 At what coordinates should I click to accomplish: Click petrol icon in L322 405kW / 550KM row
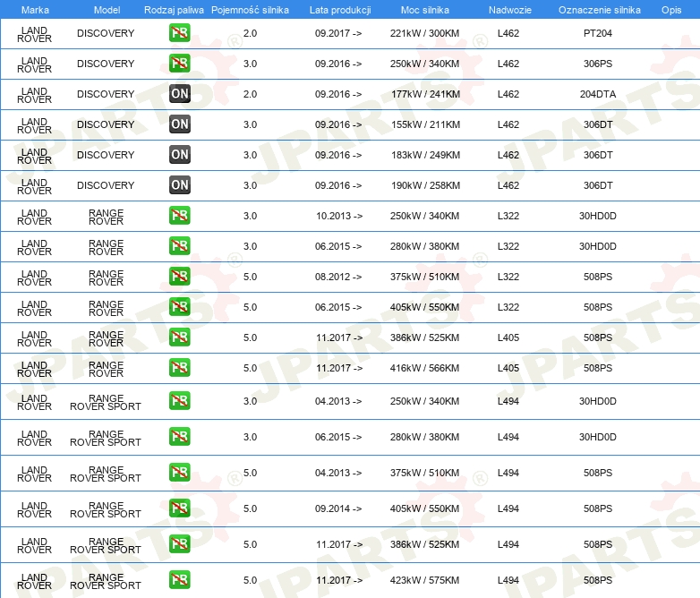click(x=179, y=306)
